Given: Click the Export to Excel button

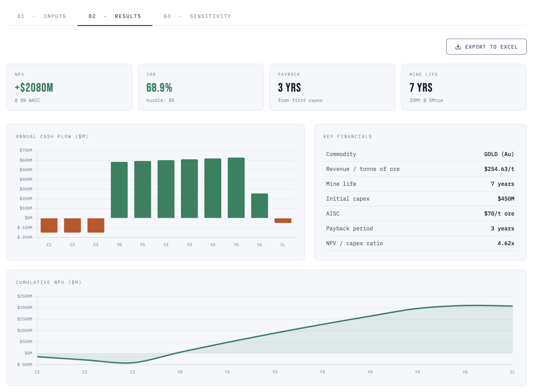Looking at the screenshot, I should (486, 47).
